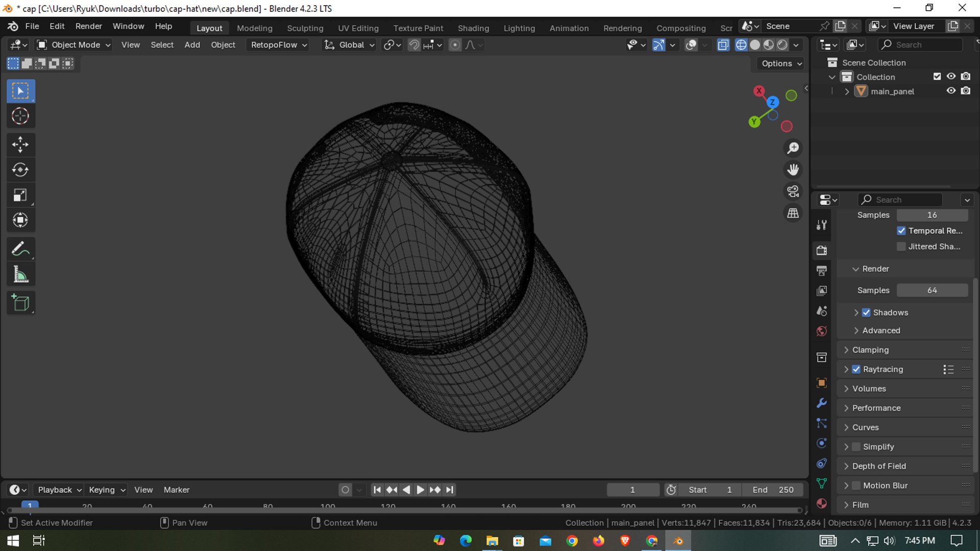Open the World properties globe tab
980x551 pixels.
point(821,331)
